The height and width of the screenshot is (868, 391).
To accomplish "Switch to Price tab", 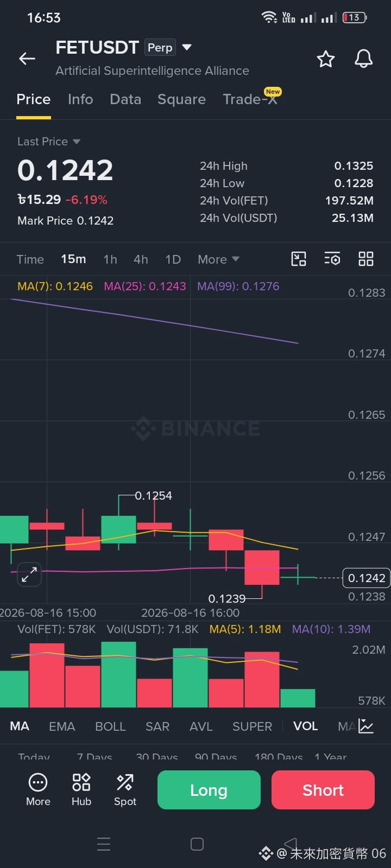I will tap(34, 99).
